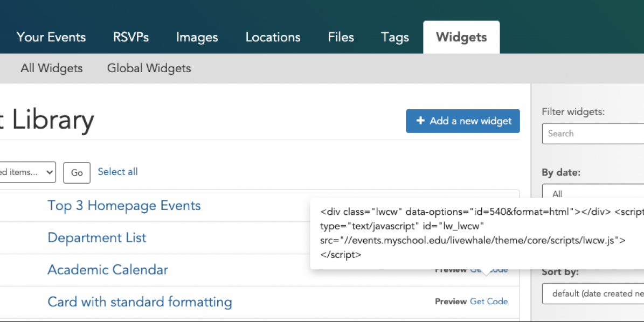Viewport: 644px width, 322px height.
Task: Select the All Widgets subtab
Action: 51,68
